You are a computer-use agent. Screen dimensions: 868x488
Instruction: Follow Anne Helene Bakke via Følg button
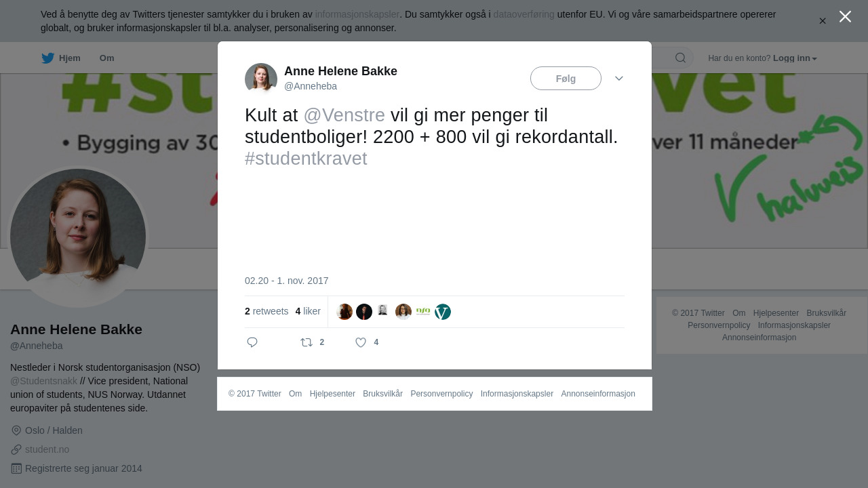[x=566, y=79]
